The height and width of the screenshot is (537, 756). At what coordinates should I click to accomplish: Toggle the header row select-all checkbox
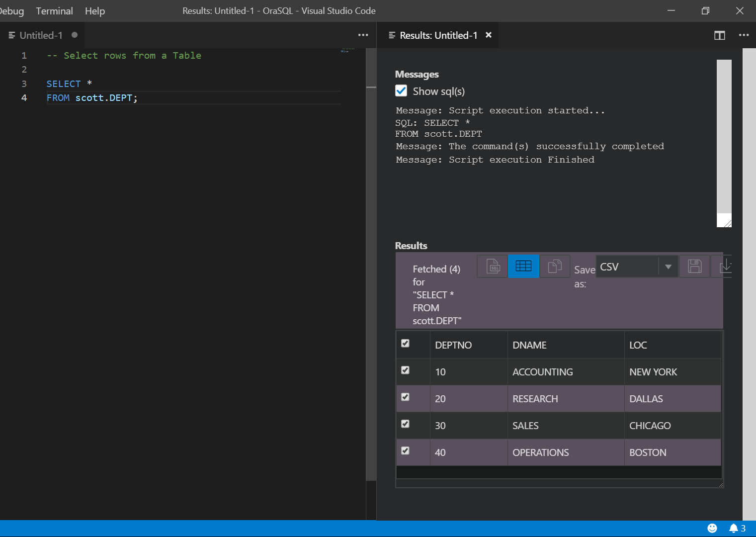point(405,343)
